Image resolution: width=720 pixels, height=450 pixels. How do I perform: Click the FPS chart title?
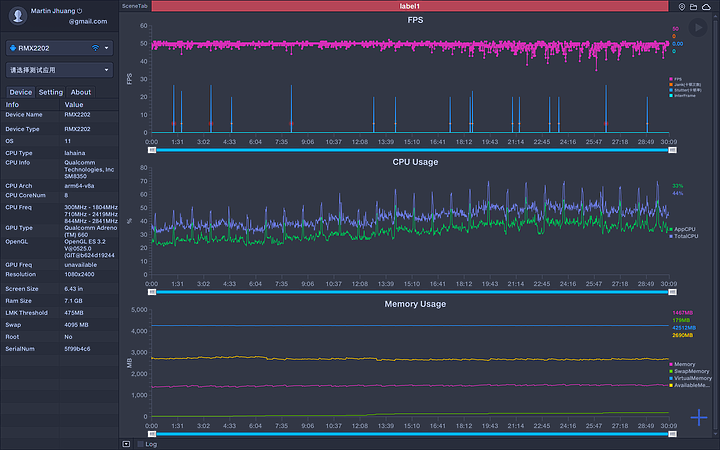(415, 20)
